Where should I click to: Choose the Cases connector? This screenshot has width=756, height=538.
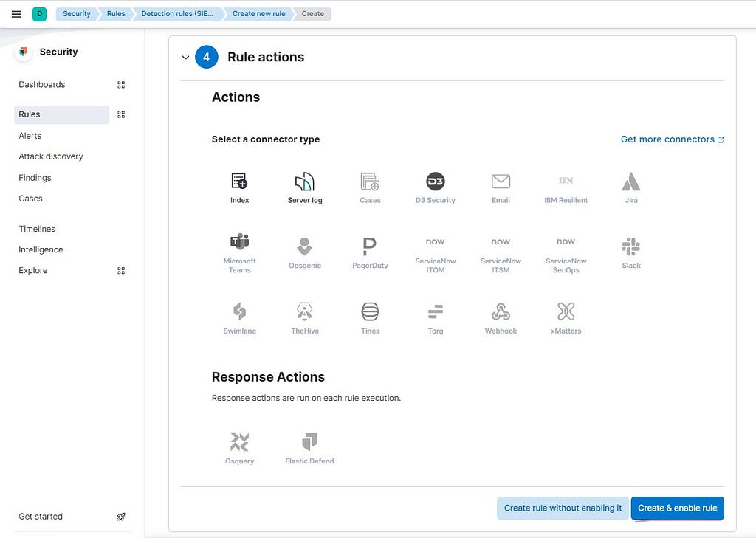pyautogui.click(x=371, y=188)
